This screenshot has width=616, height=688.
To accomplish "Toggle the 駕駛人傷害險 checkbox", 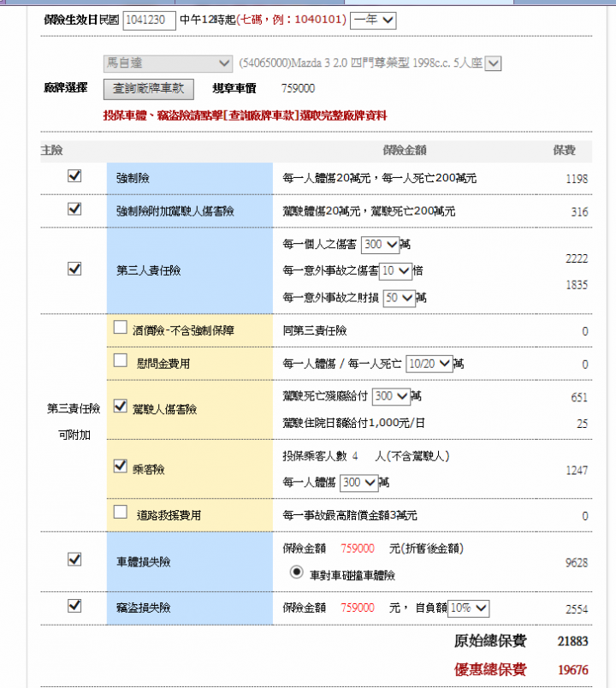I will click(121, 406).
